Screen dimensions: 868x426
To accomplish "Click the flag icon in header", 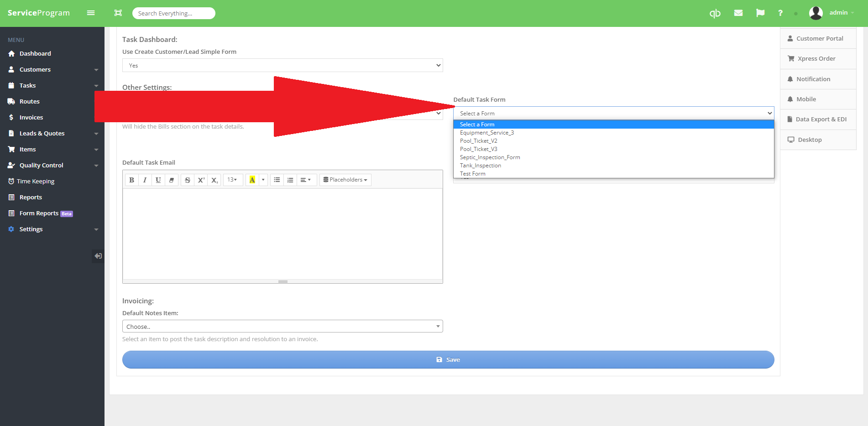I will pos(760,13).
